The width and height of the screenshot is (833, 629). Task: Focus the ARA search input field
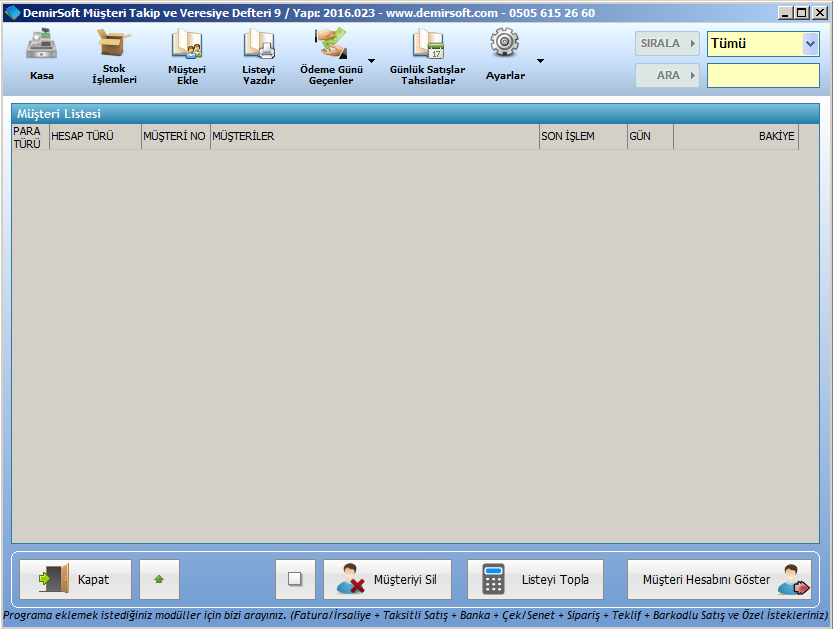coord(763,75)
